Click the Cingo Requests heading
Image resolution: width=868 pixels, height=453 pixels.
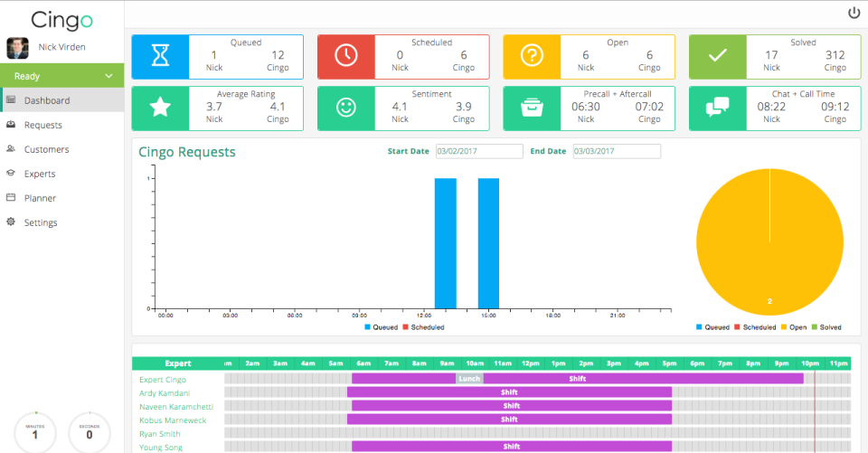coord(187,152)
